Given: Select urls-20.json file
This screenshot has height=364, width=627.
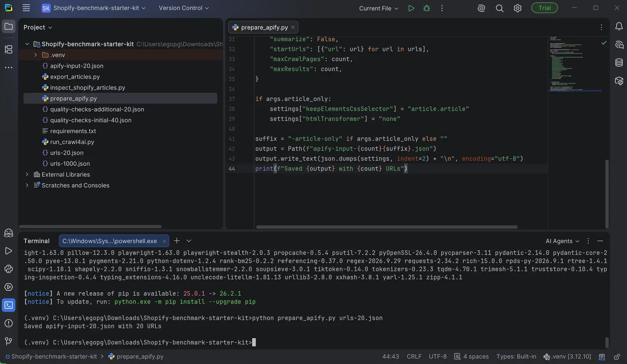Looking at the screenshot, I should coord(67,153).
